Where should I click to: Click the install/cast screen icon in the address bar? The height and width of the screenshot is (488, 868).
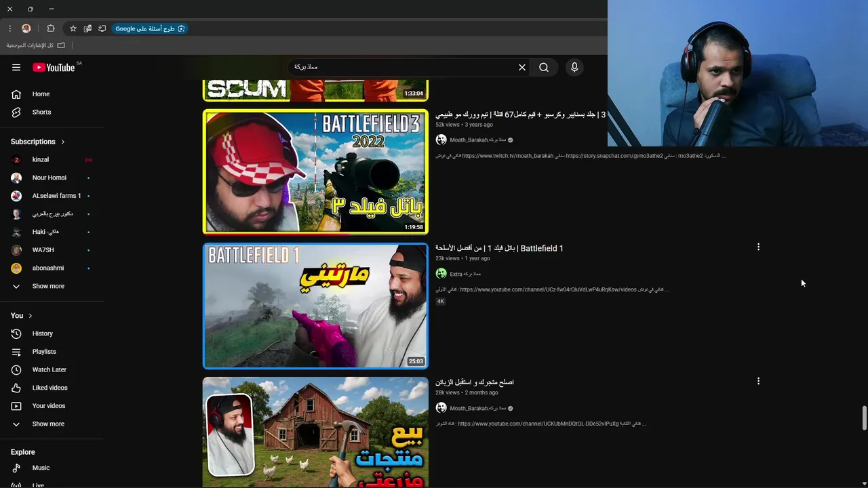click(x=102, y=28)
